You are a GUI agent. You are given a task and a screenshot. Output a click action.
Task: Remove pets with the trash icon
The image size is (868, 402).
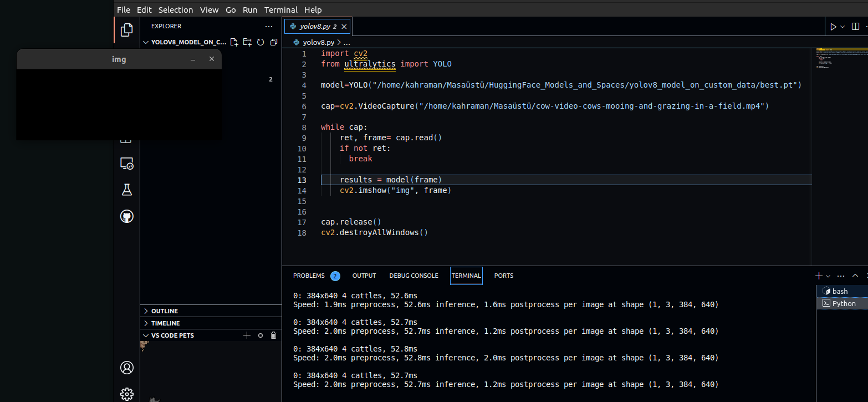(273, 335)
